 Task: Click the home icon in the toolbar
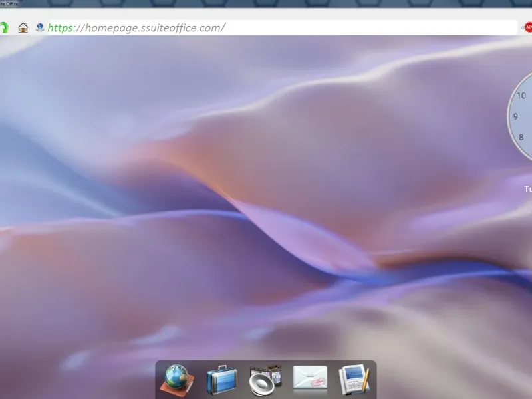coord(23,27)
